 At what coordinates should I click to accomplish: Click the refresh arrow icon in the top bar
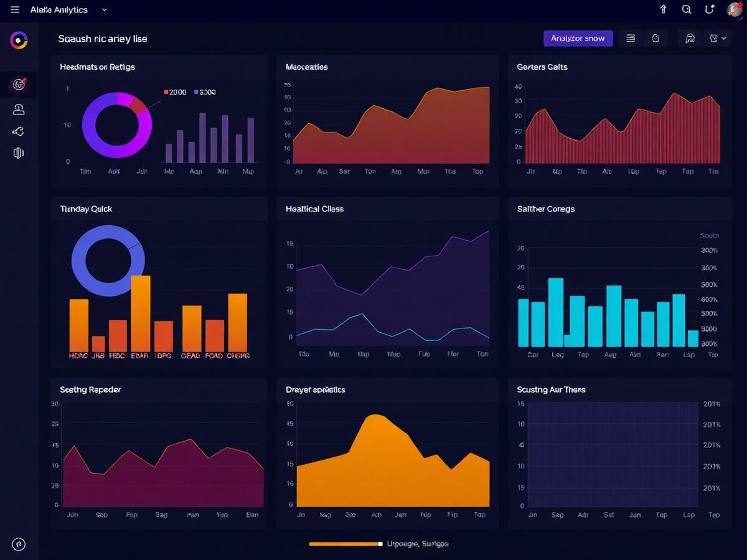[709, 9]
